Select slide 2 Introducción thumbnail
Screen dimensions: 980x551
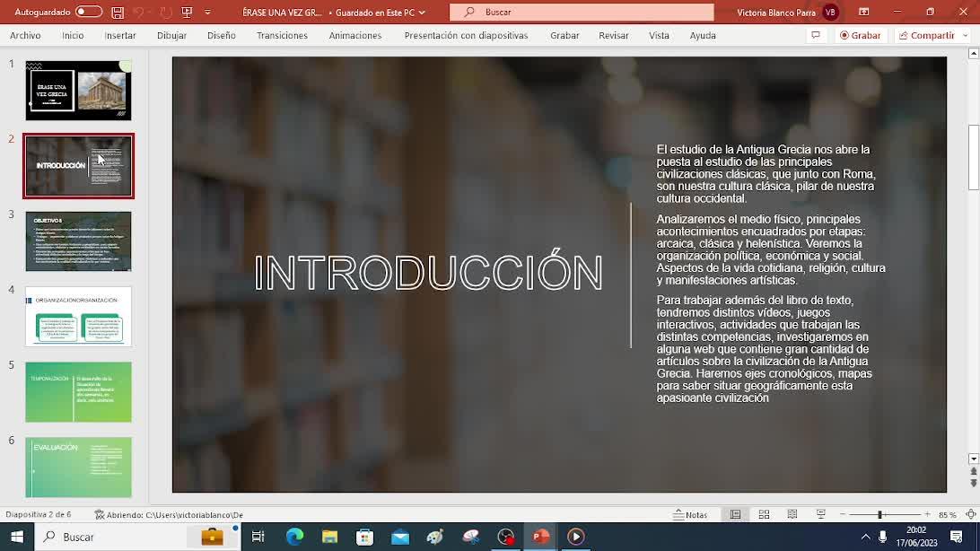[x=79, y=166]
